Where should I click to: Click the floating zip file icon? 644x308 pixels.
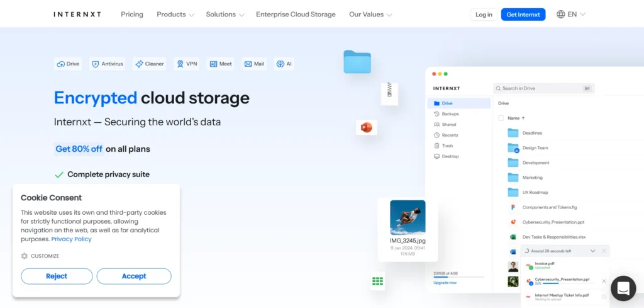coord(389,94)
